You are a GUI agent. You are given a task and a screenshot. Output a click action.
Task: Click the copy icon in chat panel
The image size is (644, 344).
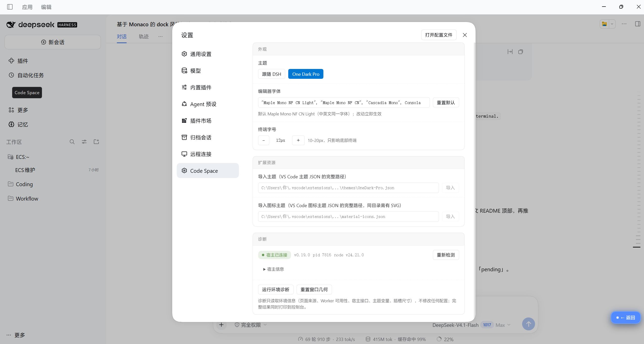coord(520,52)
